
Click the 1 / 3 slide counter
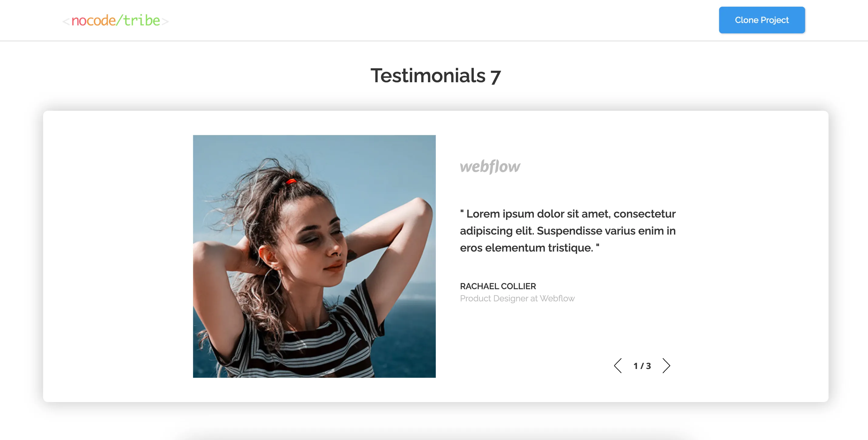point(642,366)
